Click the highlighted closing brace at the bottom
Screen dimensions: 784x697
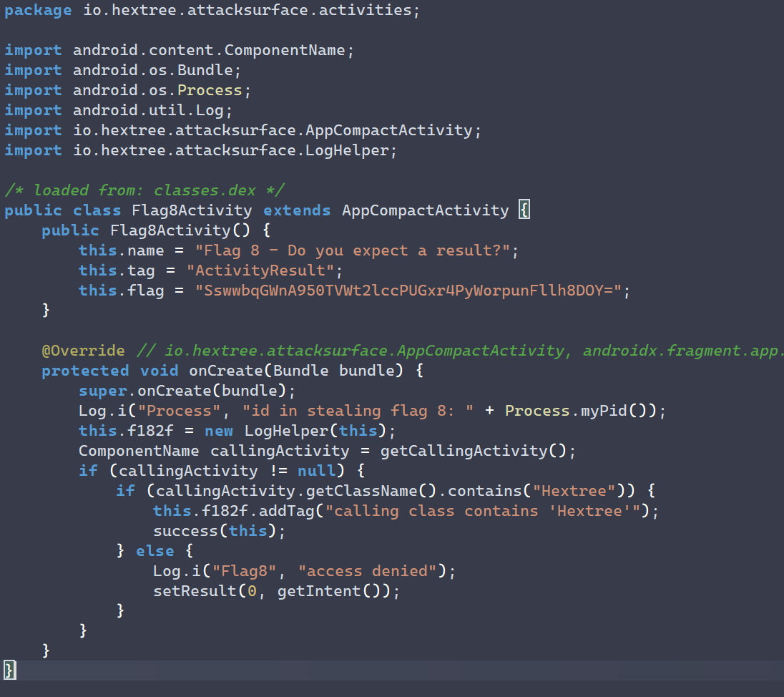pos(9,670)
